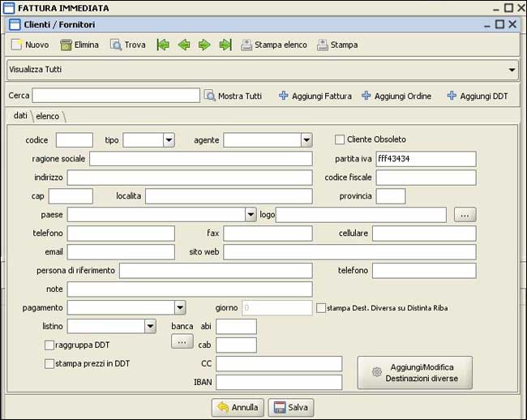Image resolution: width=527 pixels, height=420 pixels.
Task: Click Aggiungi Fattura plus icon
Action: coord(283,96)
